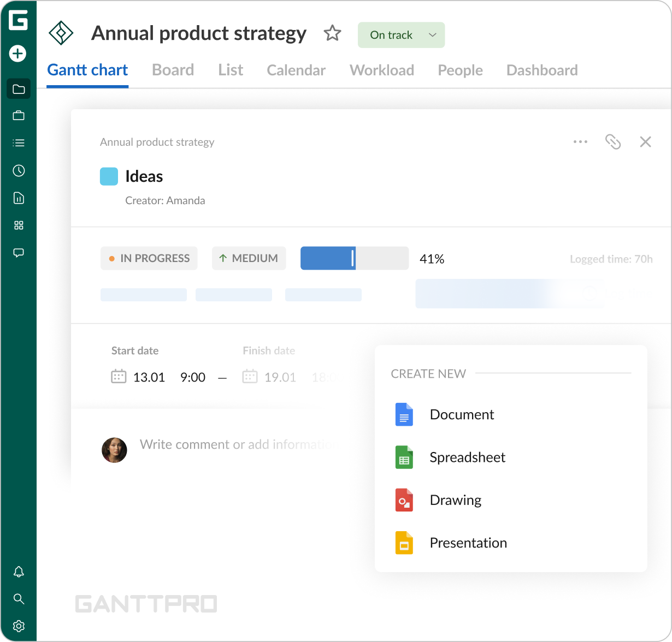Open the MEDIUM priority selector
This screenshot has width=672, height=642.
pyautogui.click(x=249, y=258)
